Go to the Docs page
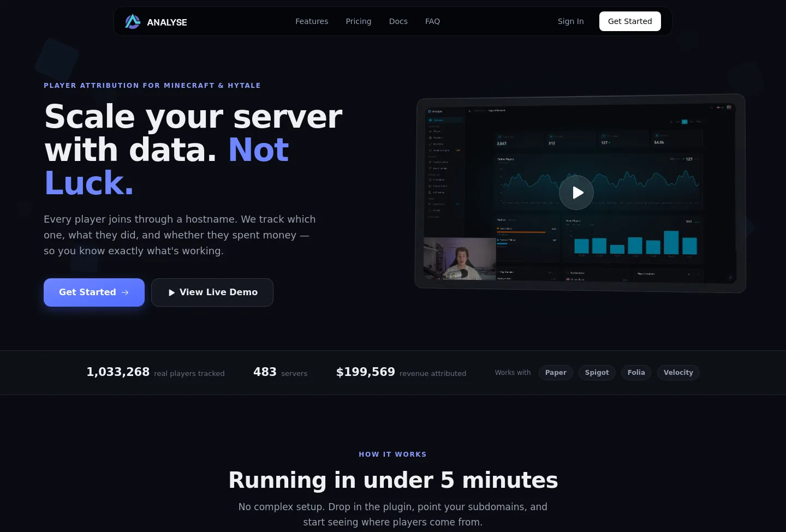This screenshot has width=786, height=532. tap(398, 21)
